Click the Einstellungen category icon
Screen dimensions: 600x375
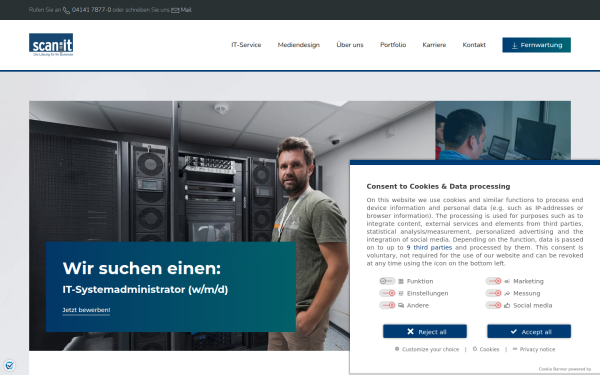(x=401, y=293)
